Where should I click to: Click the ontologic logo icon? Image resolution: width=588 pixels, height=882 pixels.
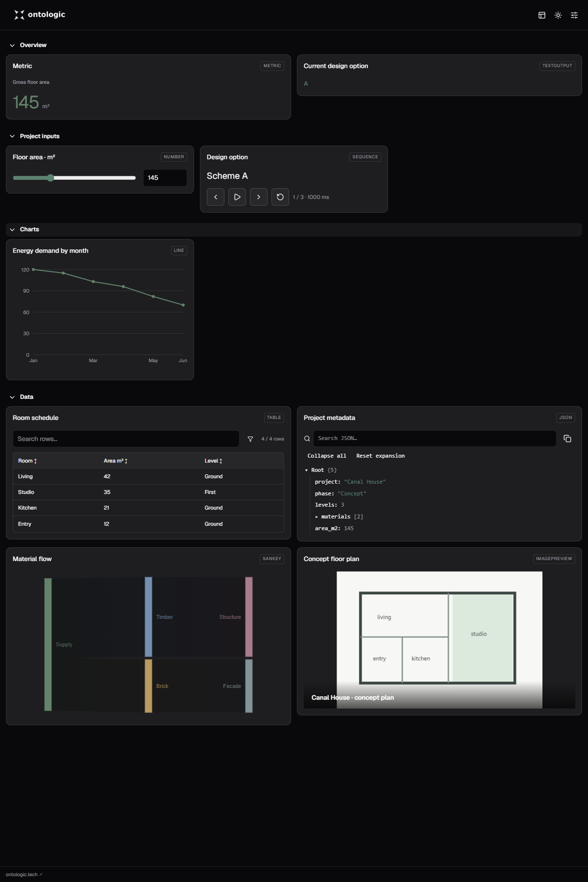(19, 15)
